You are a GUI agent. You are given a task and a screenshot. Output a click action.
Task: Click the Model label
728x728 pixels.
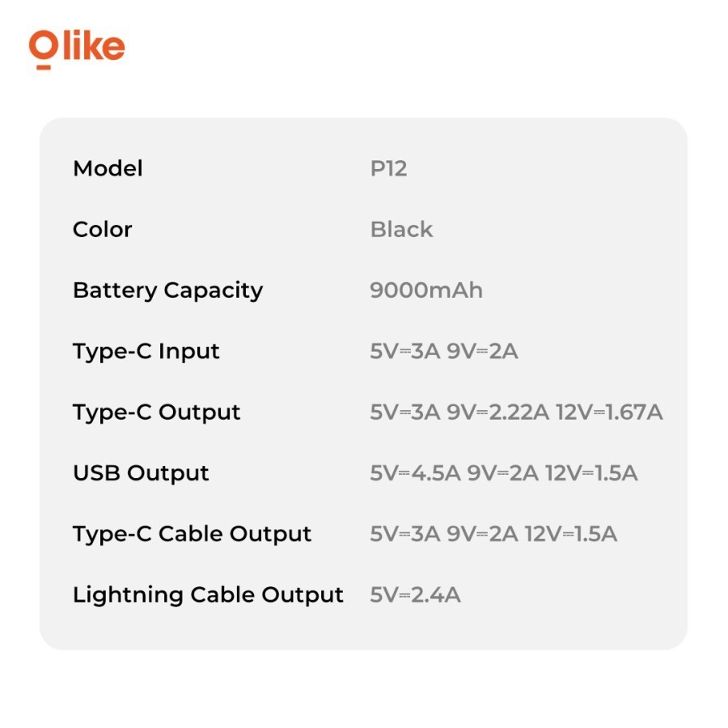108,168
